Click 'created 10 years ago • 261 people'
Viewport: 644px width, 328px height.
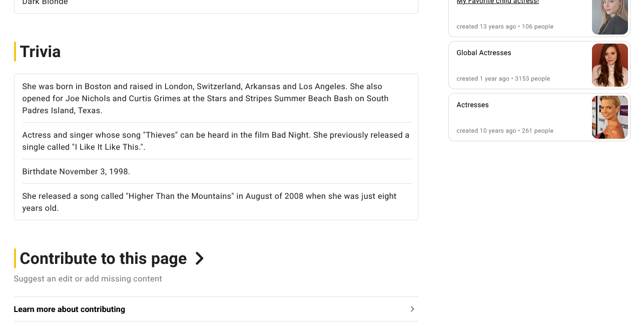[505, 131]
